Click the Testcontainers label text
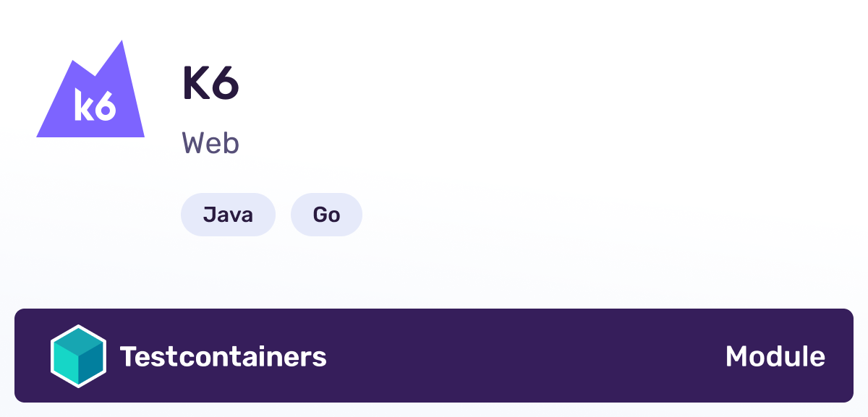 pos(224,356)
